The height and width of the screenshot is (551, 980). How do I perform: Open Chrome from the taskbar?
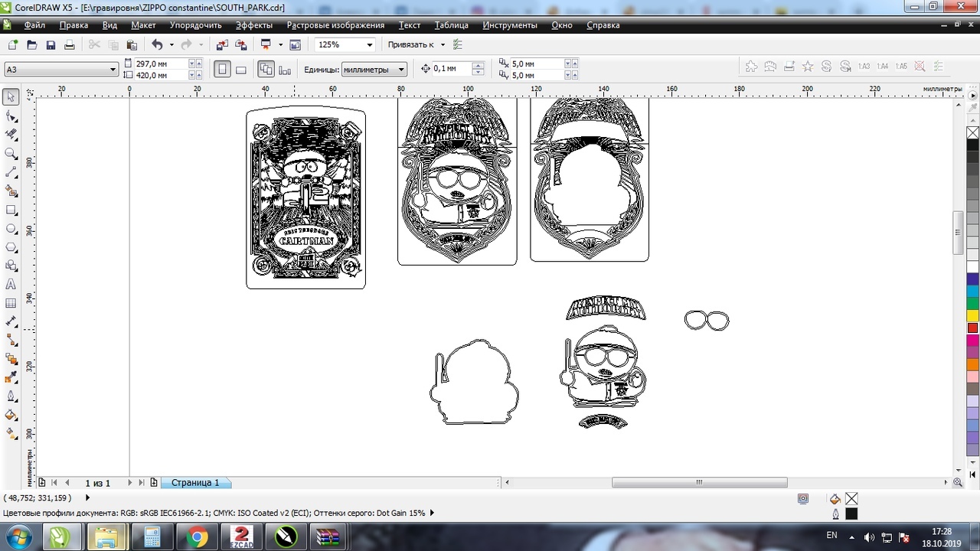point(197,538)
